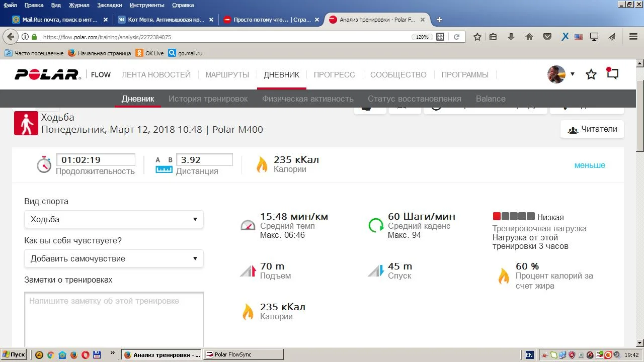The image size is (644, 362).
Task: Click the ascent red arrow icon
Action: point(248,271)
